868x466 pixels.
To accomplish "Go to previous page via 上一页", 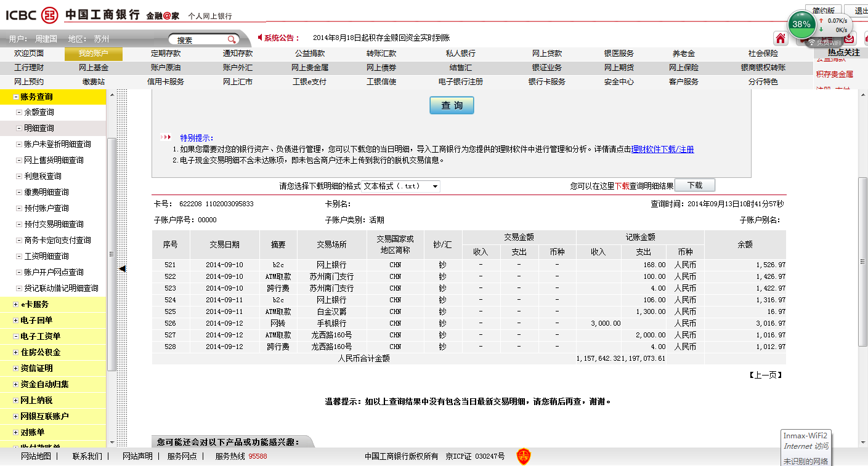I will pyautogui.click(x=766, y=375).
